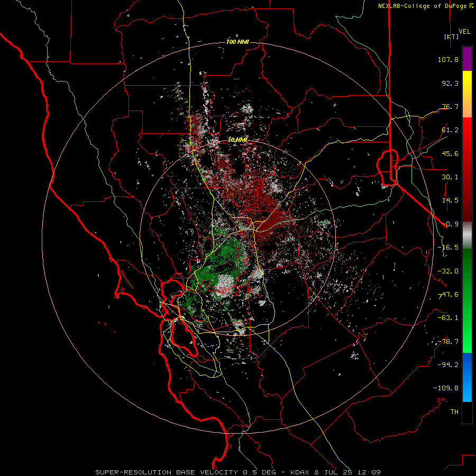Select the -16.5 legend value

click(448, 248)
